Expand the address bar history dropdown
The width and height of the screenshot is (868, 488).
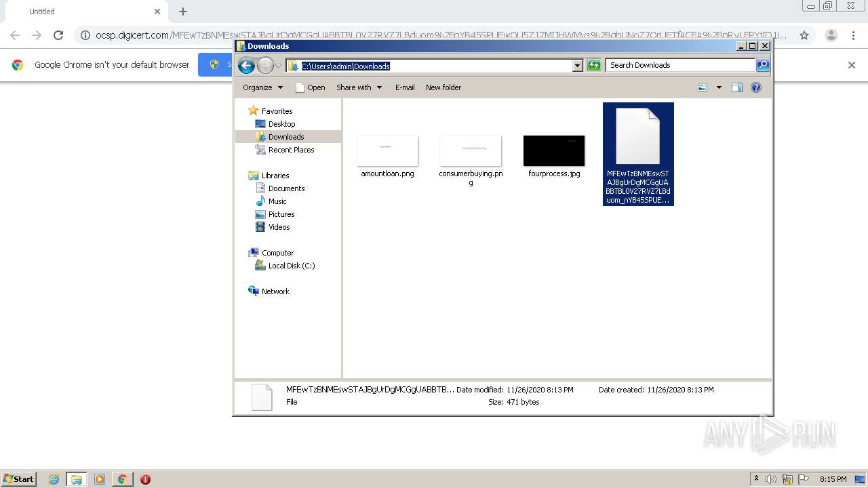click(x=578, y=66)
